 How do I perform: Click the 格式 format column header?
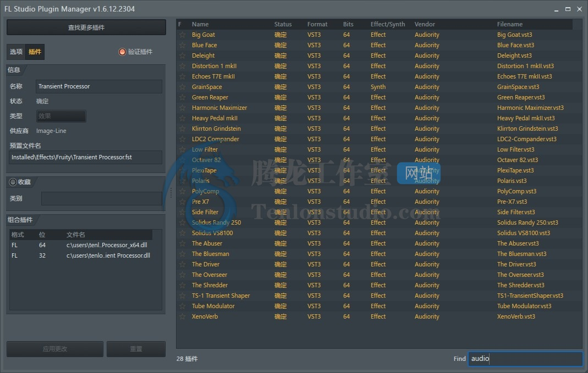pyautogui.click(x=18, y=235)
